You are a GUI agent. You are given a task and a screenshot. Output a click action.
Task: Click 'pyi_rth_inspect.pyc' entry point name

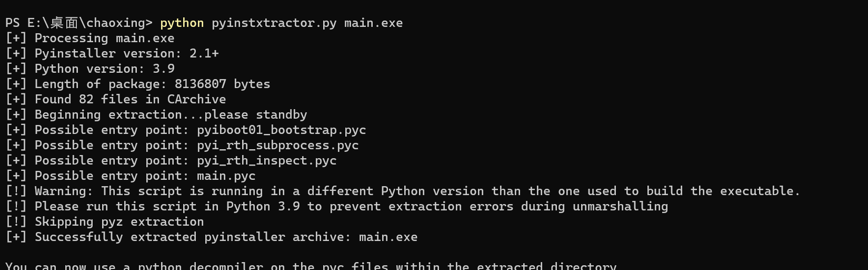[x=266, y=161]
